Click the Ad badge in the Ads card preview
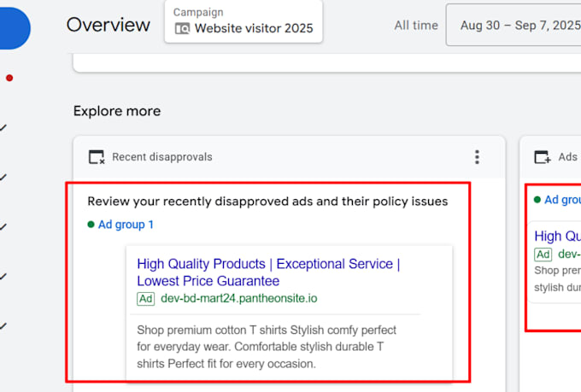The height and width of the screenshot is (392, 581). (543, 255)
